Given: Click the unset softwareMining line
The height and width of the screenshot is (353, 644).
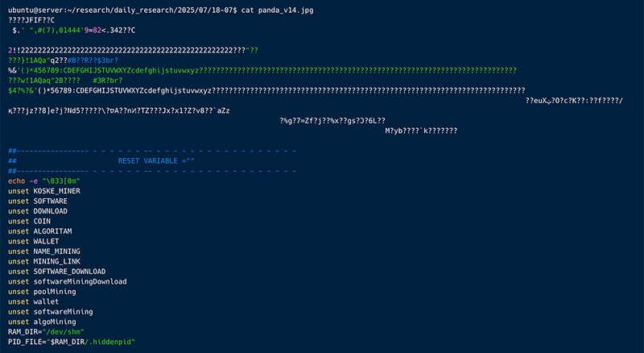Looking at the screenshot, I should (x=61, y=312).
